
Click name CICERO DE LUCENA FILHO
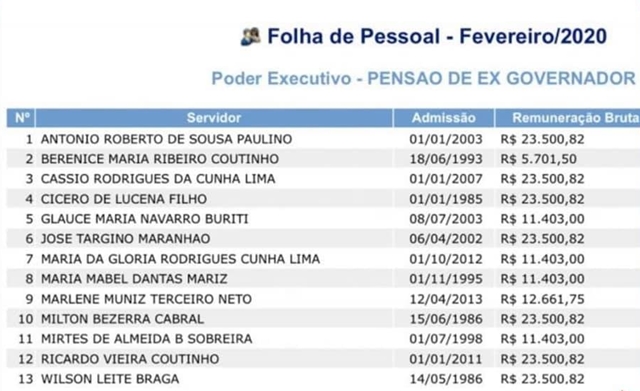click(124, 199)
